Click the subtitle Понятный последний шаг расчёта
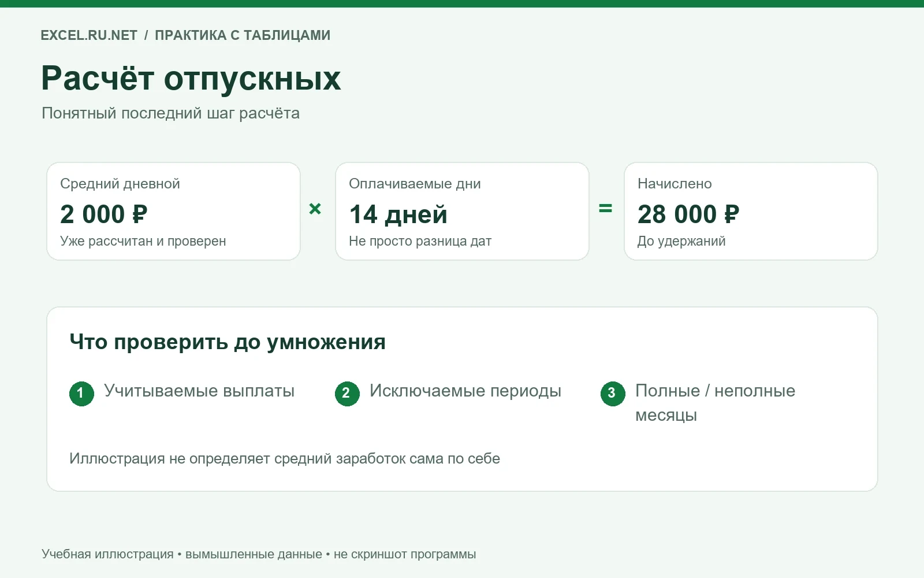924x578 pixels. pos(170,113)
